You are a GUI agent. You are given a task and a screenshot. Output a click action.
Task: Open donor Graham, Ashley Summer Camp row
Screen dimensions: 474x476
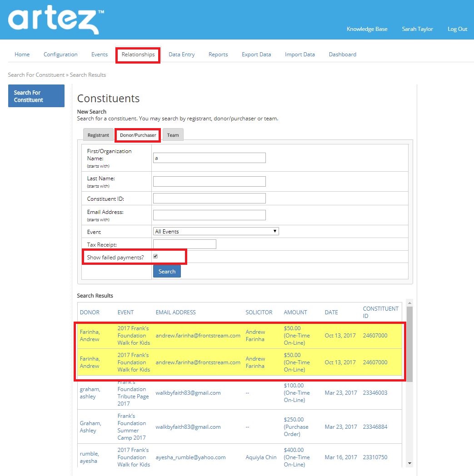click(90, 426)
